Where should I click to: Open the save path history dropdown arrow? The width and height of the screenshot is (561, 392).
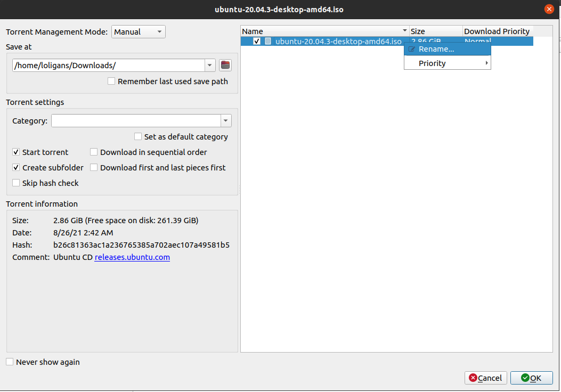[209, 64]
